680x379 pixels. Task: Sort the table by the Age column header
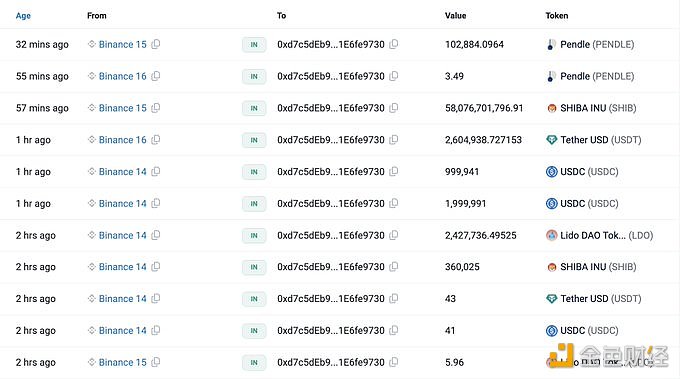point(23,16)
